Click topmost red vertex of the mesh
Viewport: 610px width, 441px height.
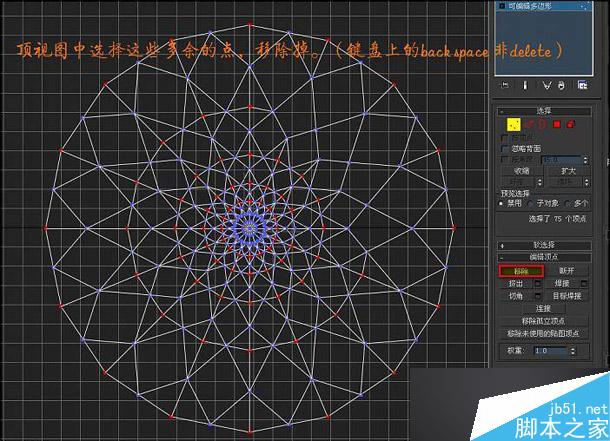(250, 24)
